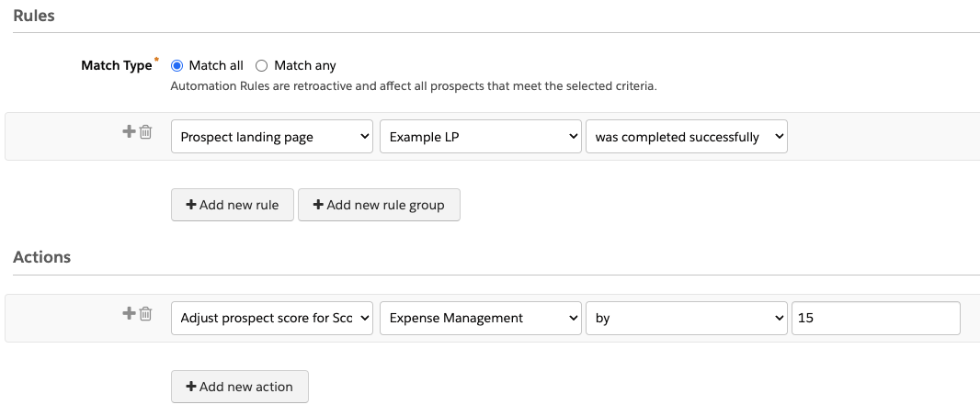This screenshot has width=980, height=416.
Task: Click the Add new rule group button
Action: point(379,205)
